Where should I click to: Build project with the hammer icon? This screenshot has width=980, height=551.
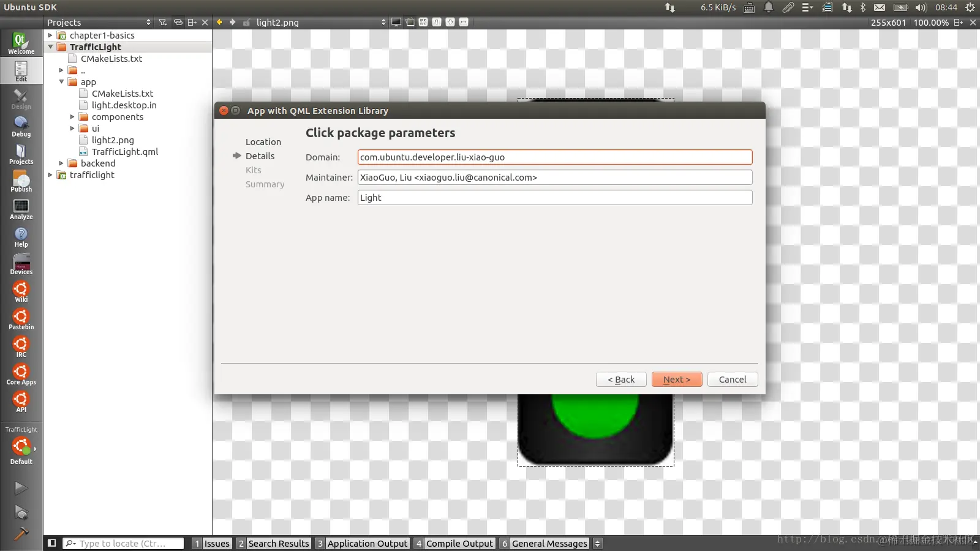tap(21, 534)
